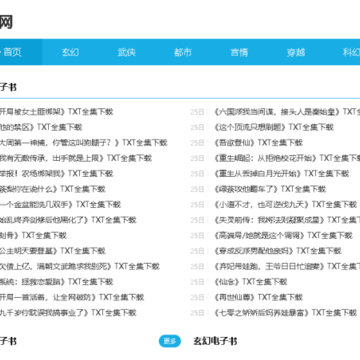Switch to the 都市 category tab
360x360 pixels.
coord(183,52)
